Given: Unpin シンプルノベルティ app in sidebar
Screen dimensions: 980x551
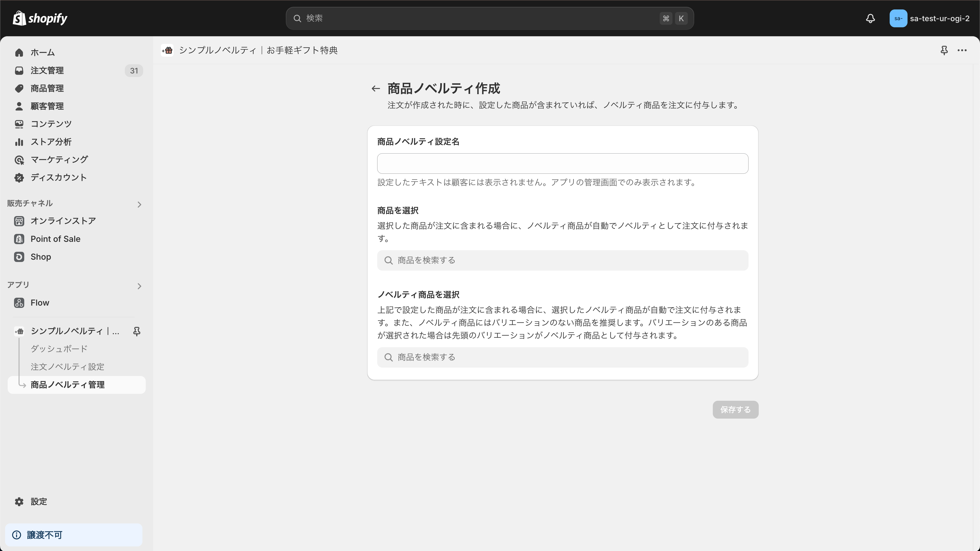Looking at the screenshot, I should [x=137, y=331].
